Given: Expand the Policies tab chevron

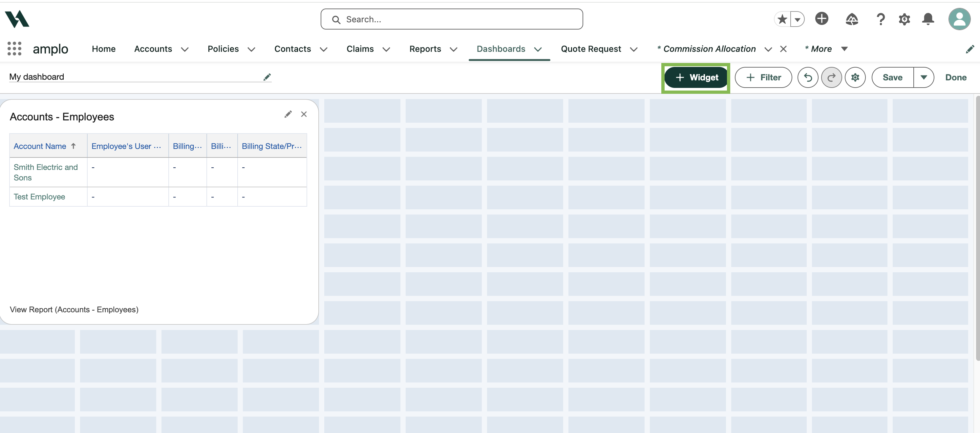Looking at the screenshot, I should coord(251,50).
